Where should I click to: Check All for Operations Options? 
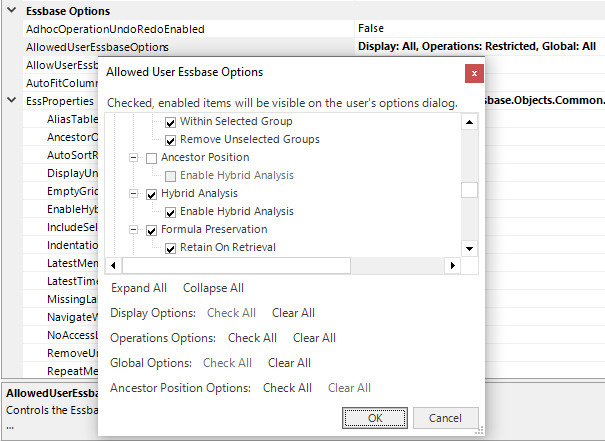pos(252,338)
